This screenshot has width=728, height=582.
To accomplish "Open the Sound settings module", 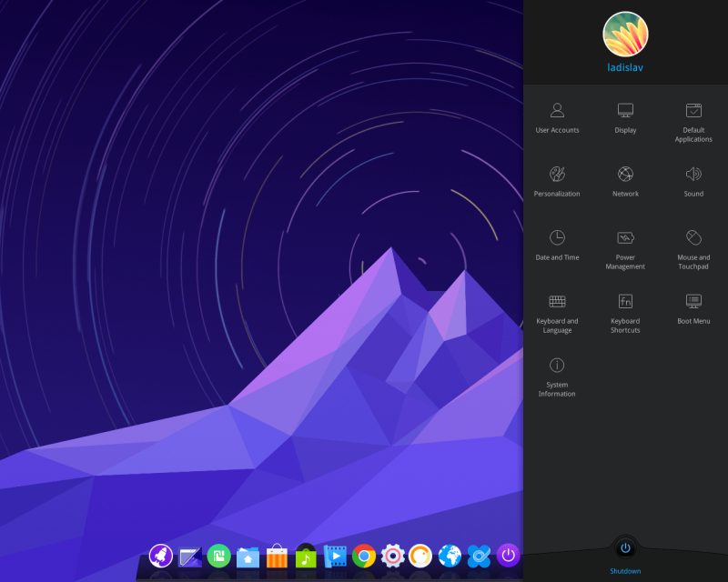I will (x=693, y=182).
